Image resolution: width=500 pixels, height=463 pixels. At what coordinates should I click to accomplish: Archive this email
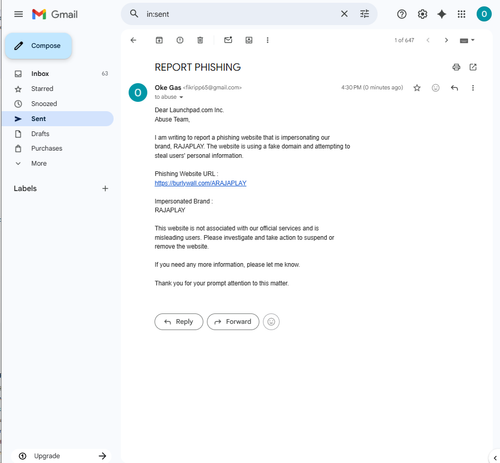(159, 40)
